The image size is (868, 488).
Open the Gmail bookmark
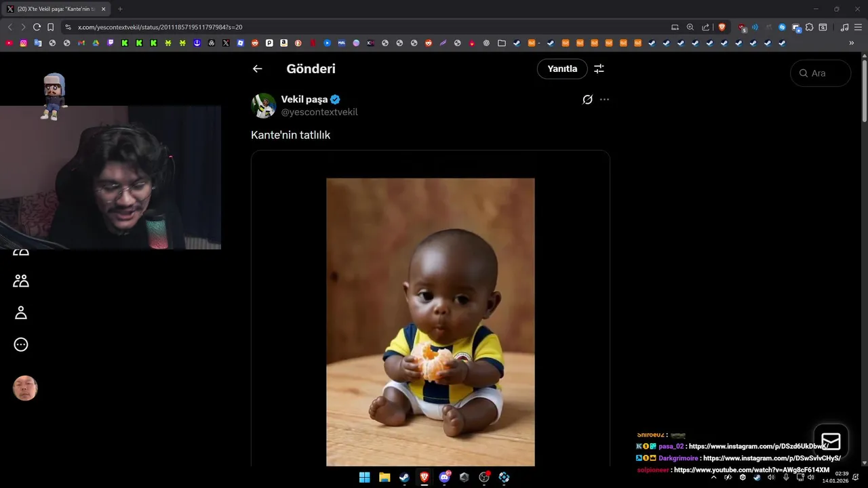click(x=81, y=43)
